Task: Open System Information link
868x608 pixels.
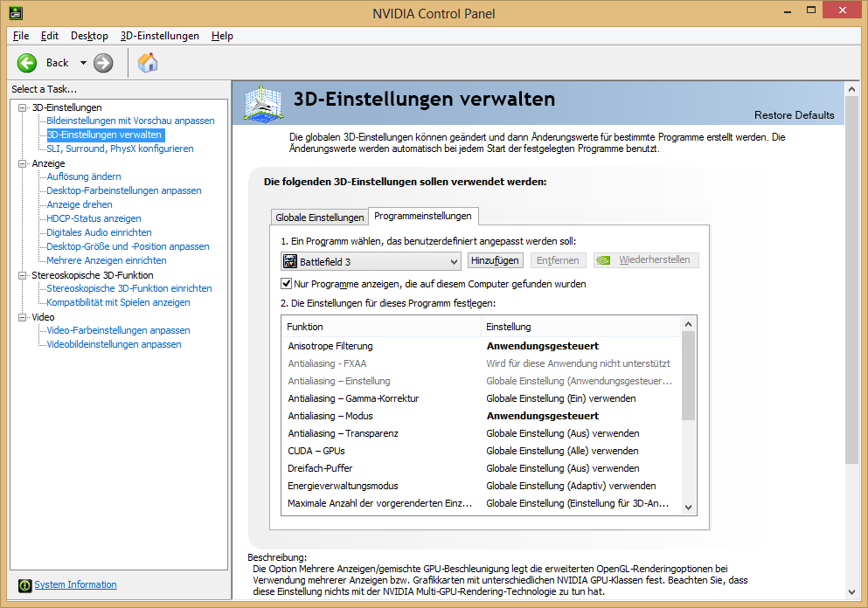Action: click(75, 584)
